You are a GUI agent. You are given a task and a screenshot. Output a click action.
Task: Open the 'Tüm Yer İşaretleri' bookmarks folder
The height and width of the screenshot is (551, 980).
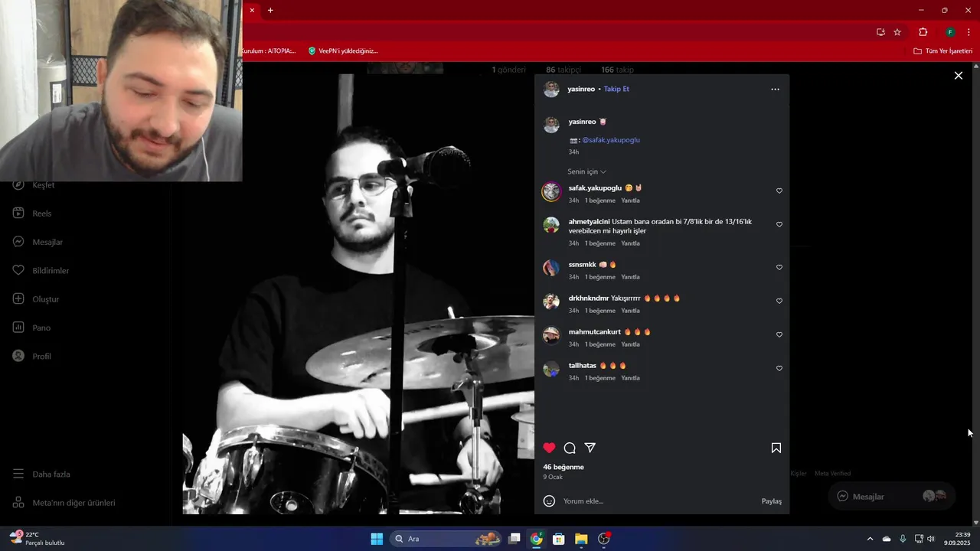point(942,51)
